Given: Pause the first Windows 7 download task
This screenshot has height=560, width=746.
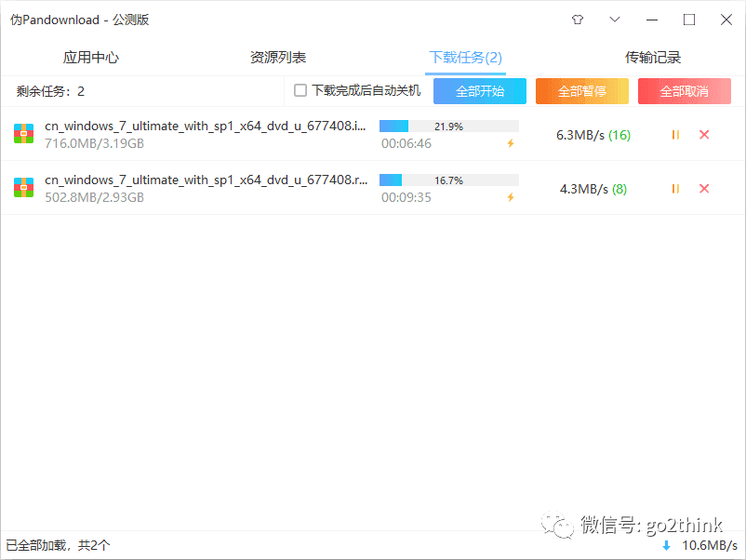Looking at the screenshot, I should coord(674,134).
